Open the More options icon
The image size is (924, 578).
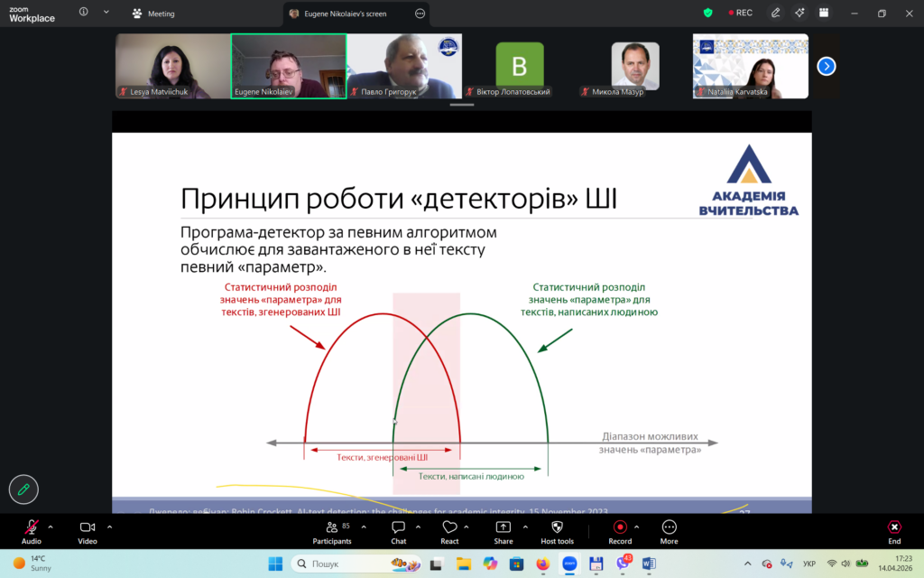point(669,527)
